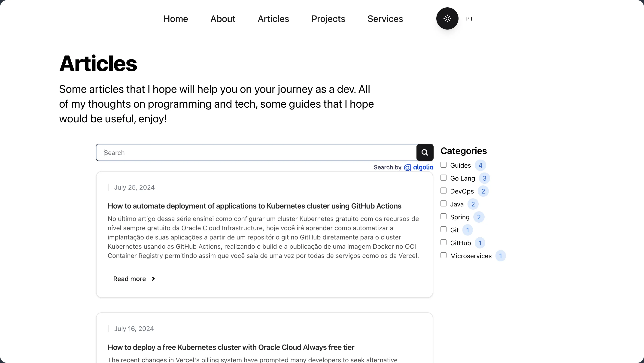Check the Guides category checkbox
644x363 pixels.
(x=444, y=165)
